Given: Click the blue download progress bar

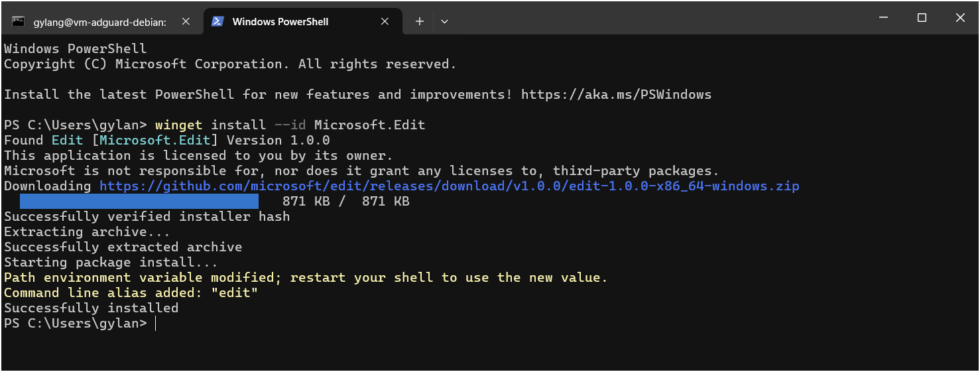Looking at the screenshot, I should [x=139, y=202].
